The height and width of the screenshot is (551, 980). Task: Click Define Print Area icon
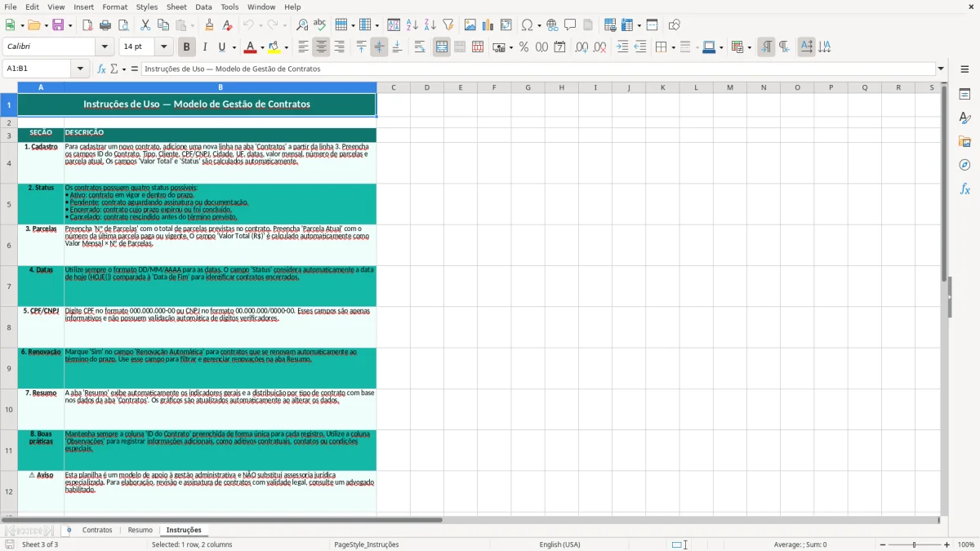point(610,25)
